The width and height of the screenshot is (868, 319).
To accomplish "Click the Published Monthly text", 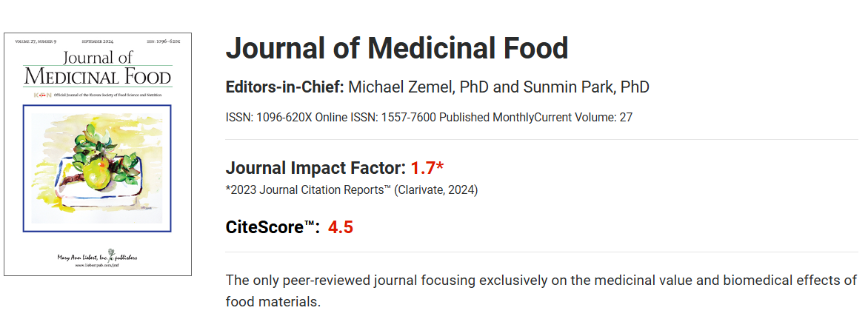I will click(465, 117).
